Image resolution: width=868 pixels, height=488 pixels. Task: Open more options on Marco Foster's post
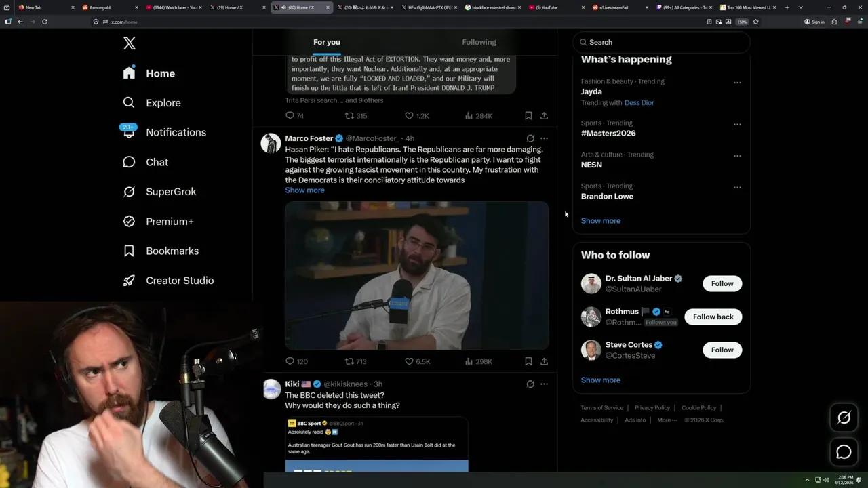pos(544,138)
